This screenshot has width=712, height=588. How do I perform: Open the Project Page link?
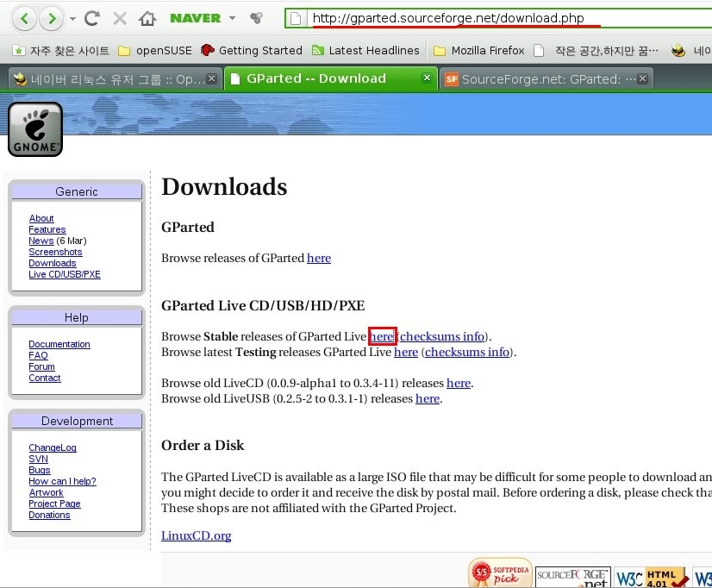(x=54, y=504)
